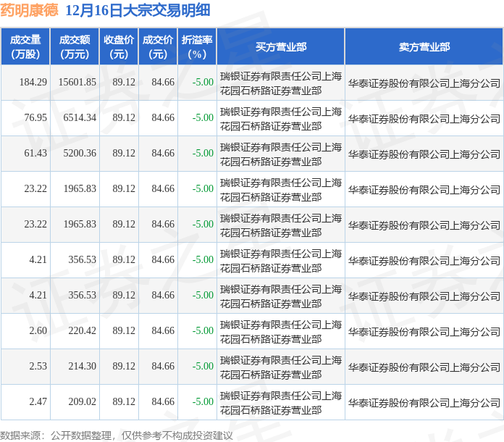Image resolution: width=504 pixels, height=442 pixels.
Task: Click the 数据来源 disclaimer footer text
Action: point(117,435)
